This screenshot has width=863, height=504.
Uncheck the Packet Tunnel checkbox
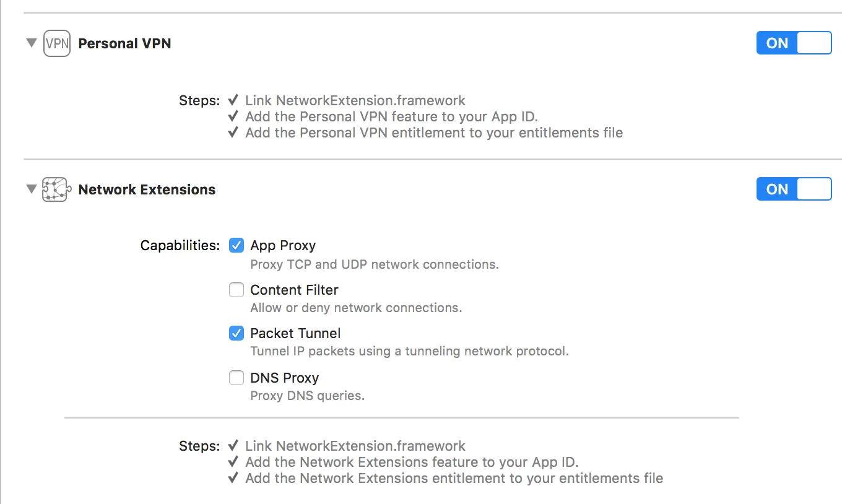pos(236,334)
